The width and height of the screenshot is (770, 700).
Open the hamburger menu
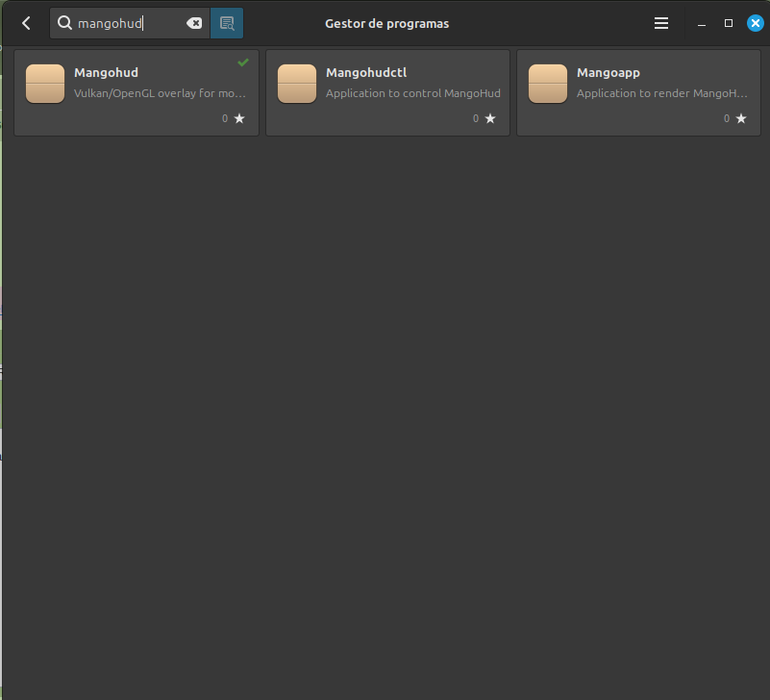[661, 23]
